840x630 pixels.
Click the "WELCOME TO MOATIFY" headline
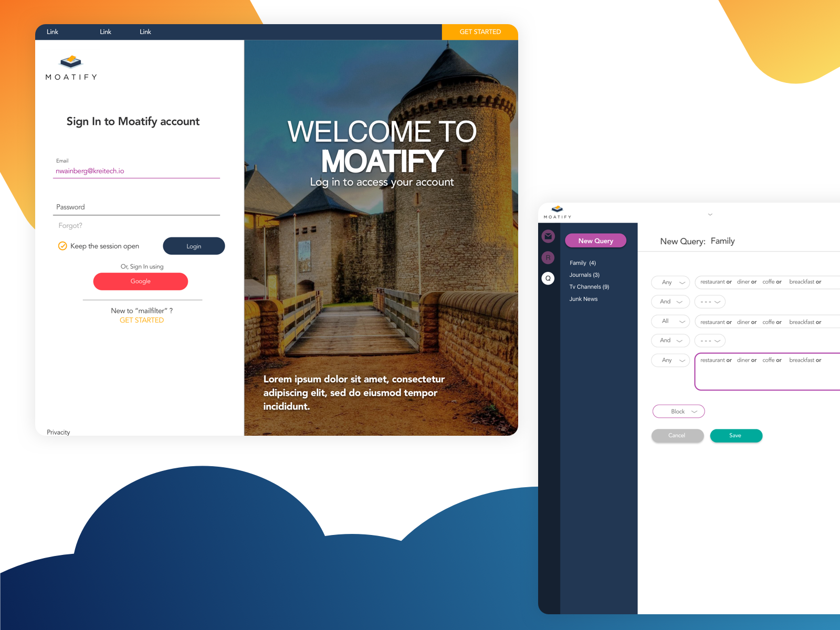[x=382, y=146]
